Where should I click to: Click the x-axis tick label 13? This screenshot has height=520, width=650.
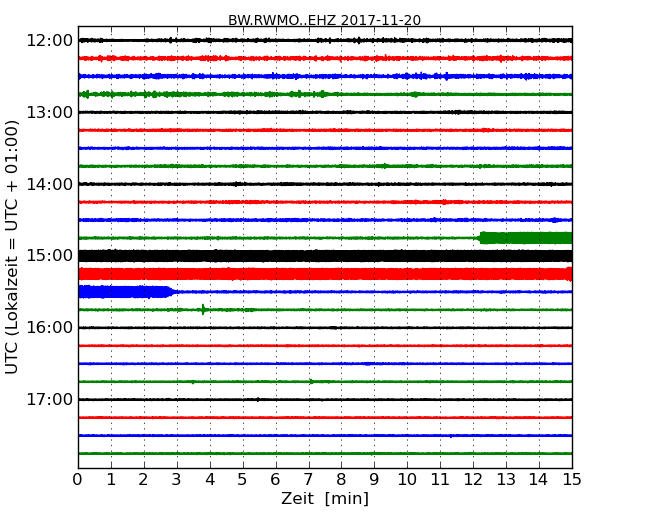click(x=506, y=479)
